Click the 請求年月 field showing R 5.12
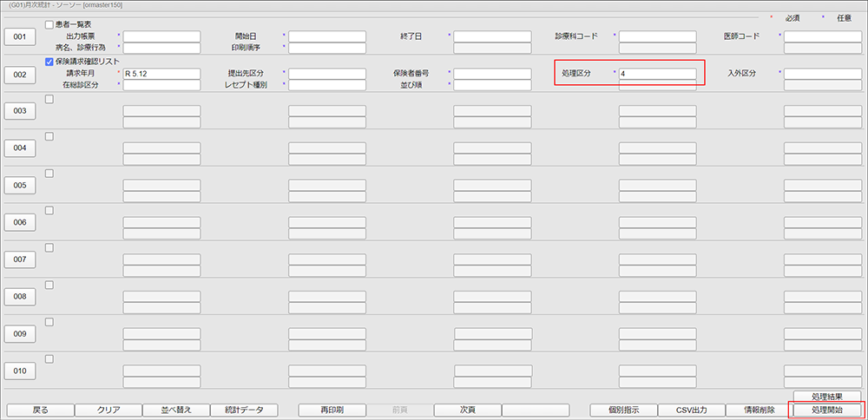Screen dimensions: 868x420 (x=161, y=74)
